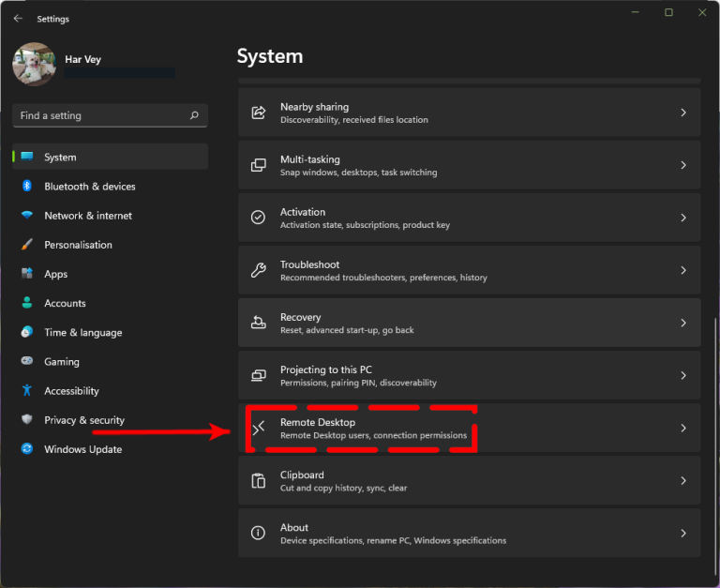Click the Recovery icon
720x588 pixels.
258,323
